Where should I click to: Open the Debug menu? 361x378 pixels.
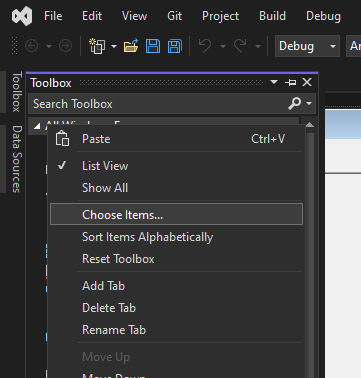point(323,16)
